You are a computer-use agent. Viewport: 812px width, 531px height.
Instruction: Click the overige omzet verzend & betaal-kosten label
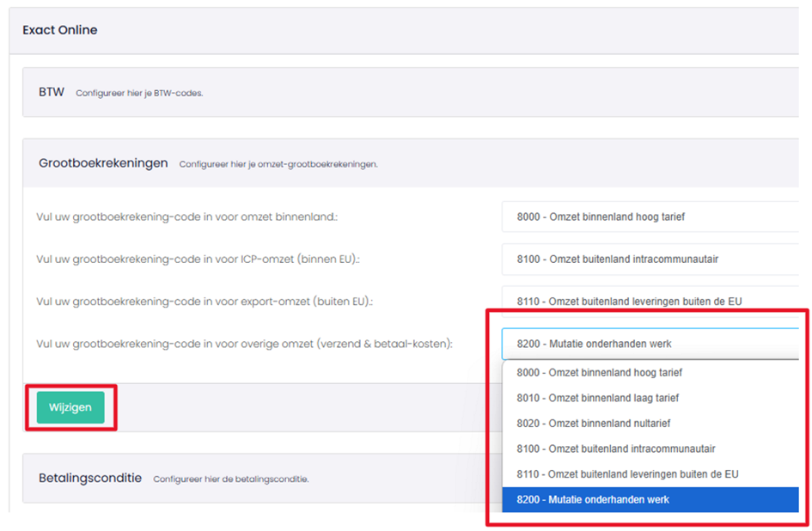[244, 344]
